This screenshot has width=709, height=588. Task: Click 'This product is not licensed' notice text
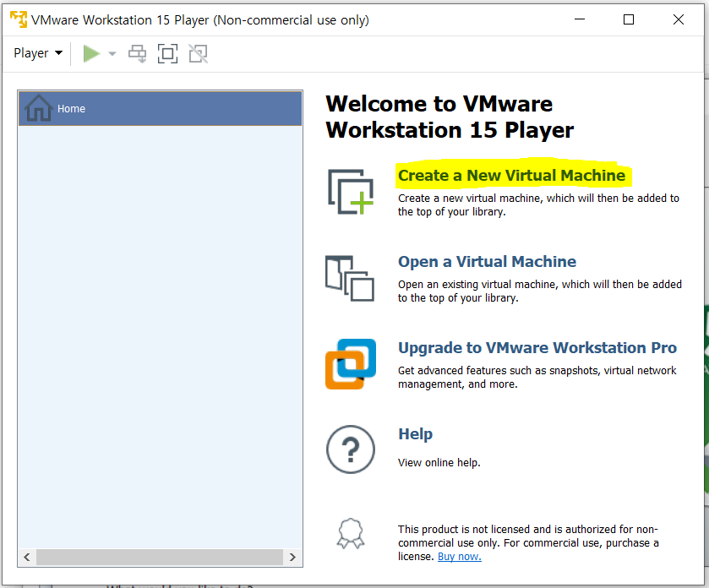[528, 543]
